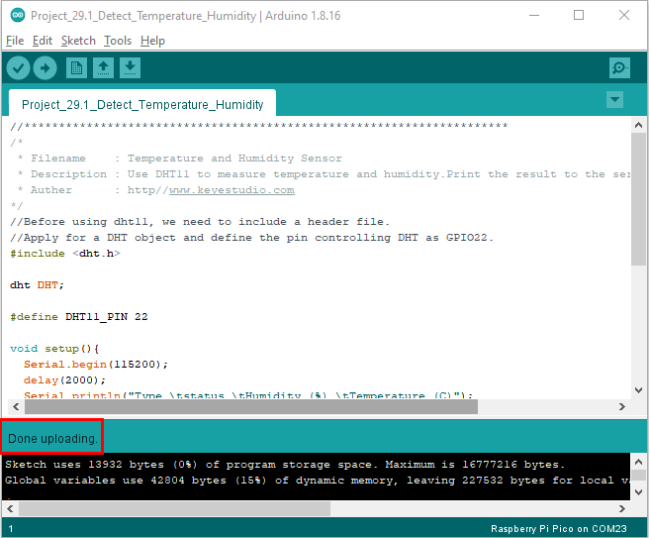The width and height of the screenshot is (650, 538).
Task: Click the editor vertical scrollbar thumb
Action: [x=638, y=199]
